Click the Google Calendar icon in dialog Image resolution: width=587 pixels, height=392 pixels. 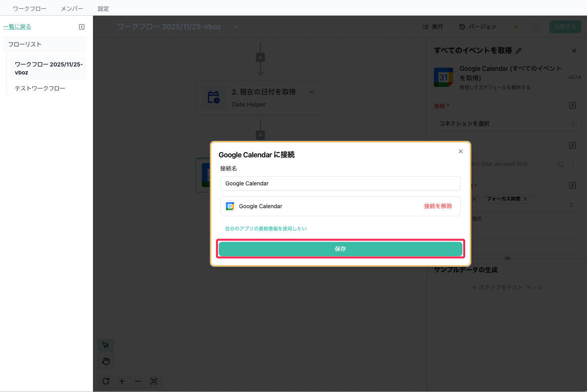[x=230, y=206]
